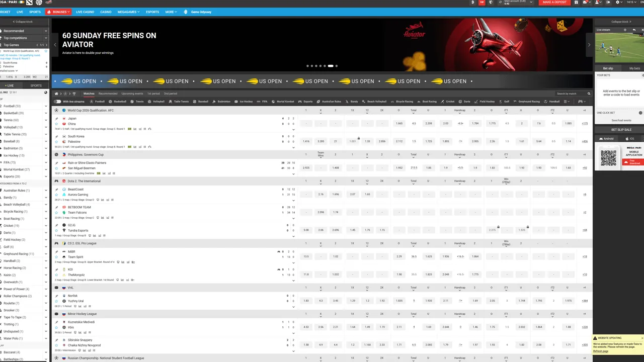Filter matches by Darts
The width and height of the screenshot is (644, 362).
coord(464,102)
